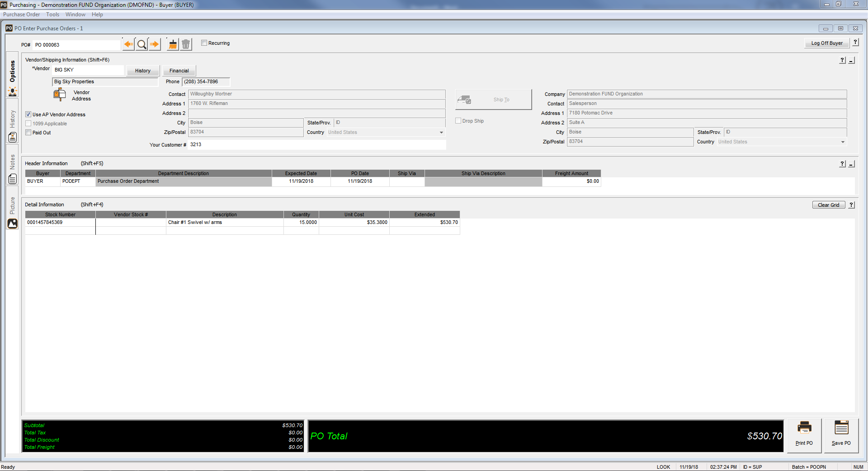Screen dimensions: 868x471
Task: Open the company Country dropdown
Action: (x=842, y=142)
